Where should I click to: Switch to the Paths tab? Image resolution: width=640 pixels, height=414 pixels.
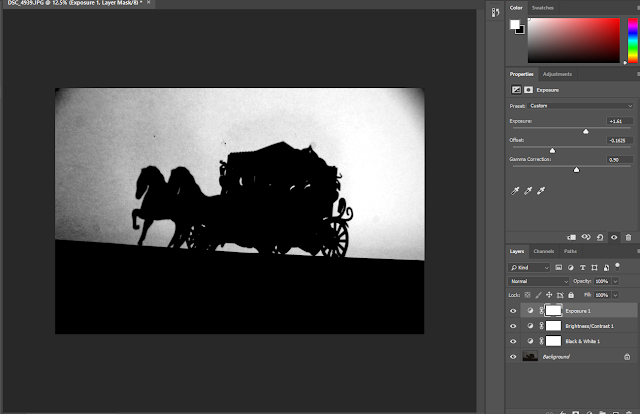(570, 251)
